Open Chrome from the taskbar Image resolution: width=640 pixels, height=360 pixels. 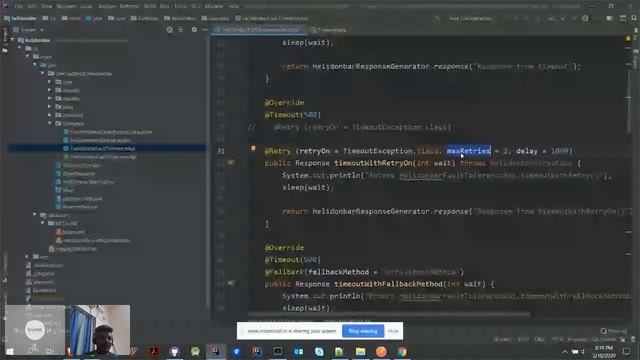pyautogui.click(x=402, y=351)
